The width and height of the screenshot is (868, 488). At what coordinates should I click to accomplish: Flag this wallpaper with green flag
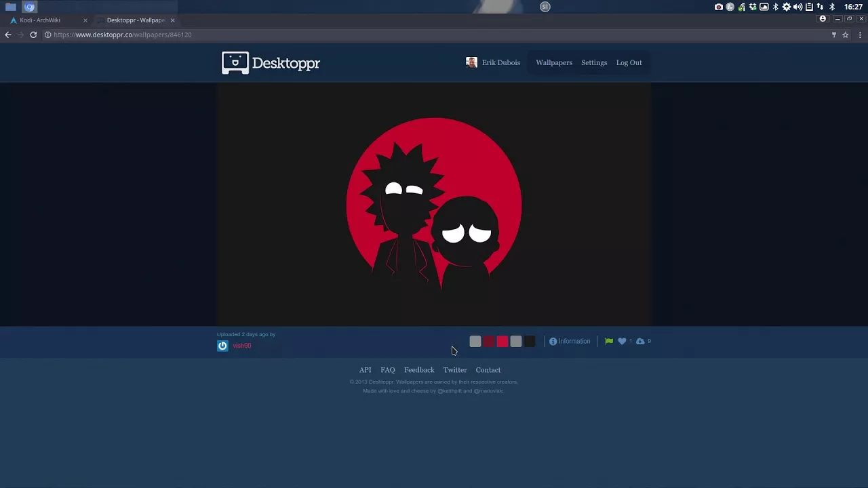[609, 342]
